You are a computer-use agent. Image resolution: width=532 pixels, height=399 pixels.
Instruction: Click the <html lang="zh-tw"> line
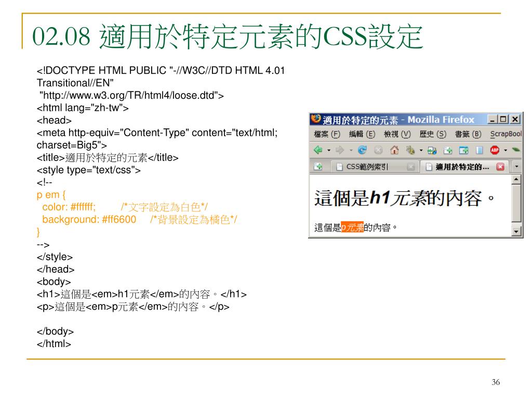point(83,108)
